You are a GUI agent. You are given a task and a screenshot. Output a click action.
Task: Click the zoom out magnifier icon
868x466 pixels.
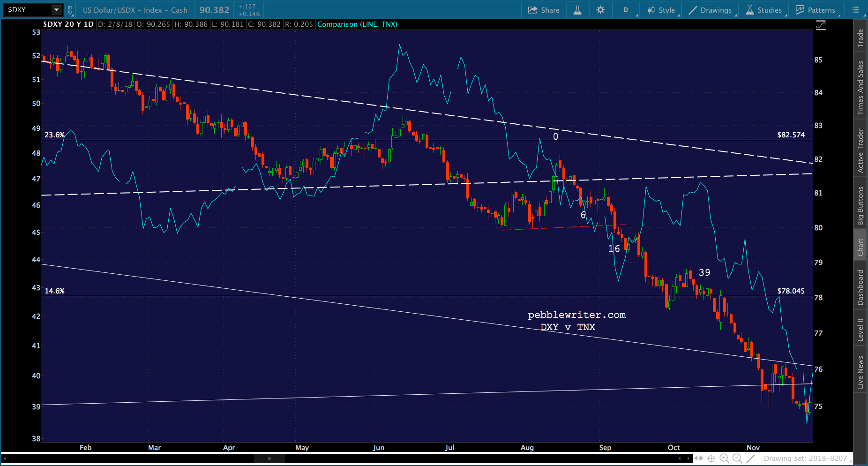(x=737, y=458)
